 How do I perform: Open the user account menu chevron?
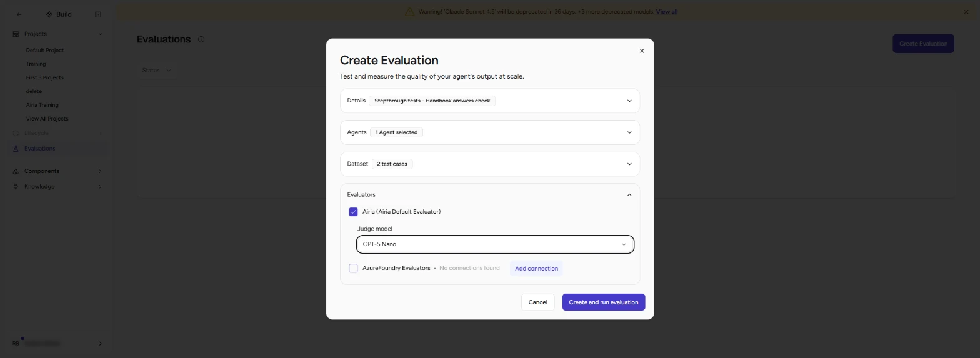click(x=100, y=343)
